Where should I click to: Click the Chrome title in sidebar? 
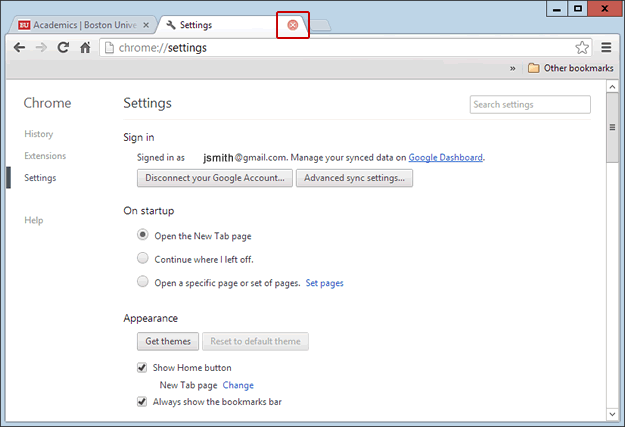tap(47, 103)
